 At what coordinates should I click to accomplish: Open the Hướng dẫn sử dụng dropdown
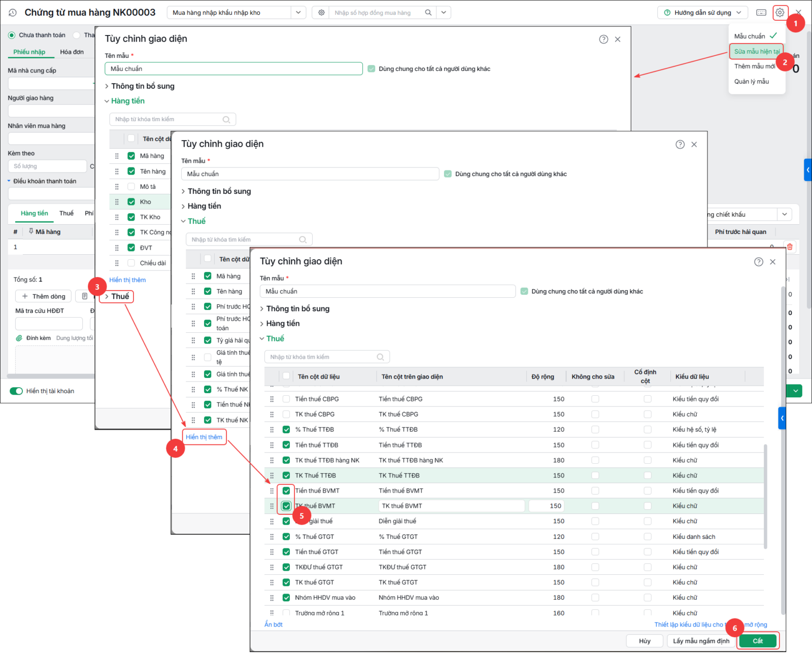[x=702, y=13]
